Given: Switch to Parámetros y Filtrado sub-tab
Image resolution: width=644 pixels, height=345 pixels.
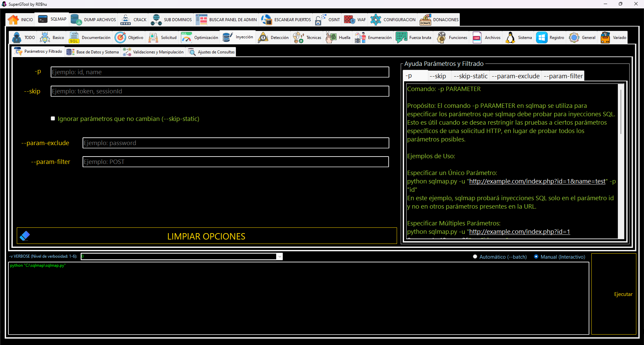Looking at the screenshot, I should (38, 51).
